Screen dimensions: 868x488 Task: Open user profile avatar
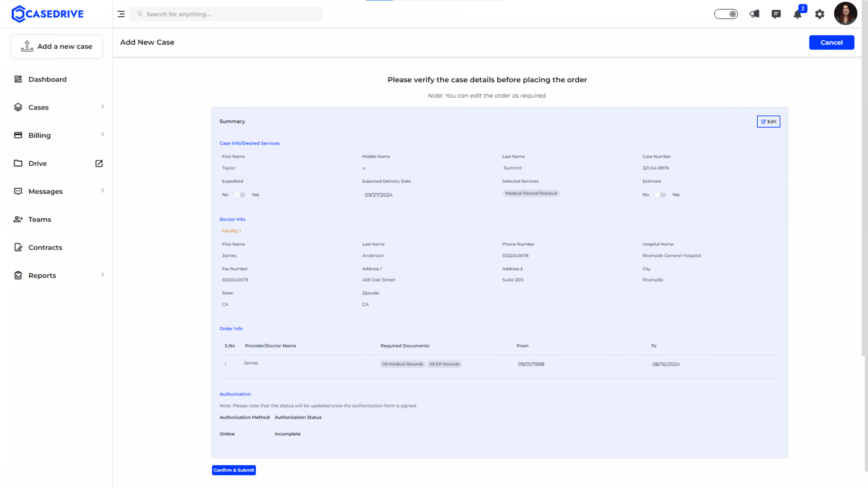(x=845, y=14)
